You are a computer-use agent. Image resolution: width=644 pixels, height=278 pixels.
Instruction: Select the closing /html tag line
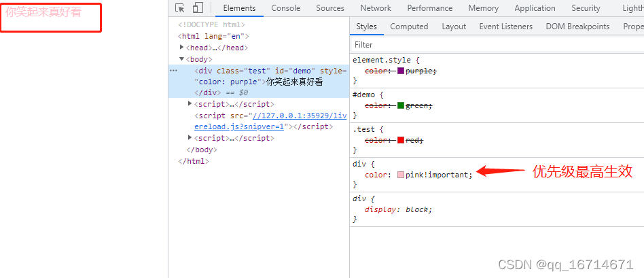click(194, 161)
